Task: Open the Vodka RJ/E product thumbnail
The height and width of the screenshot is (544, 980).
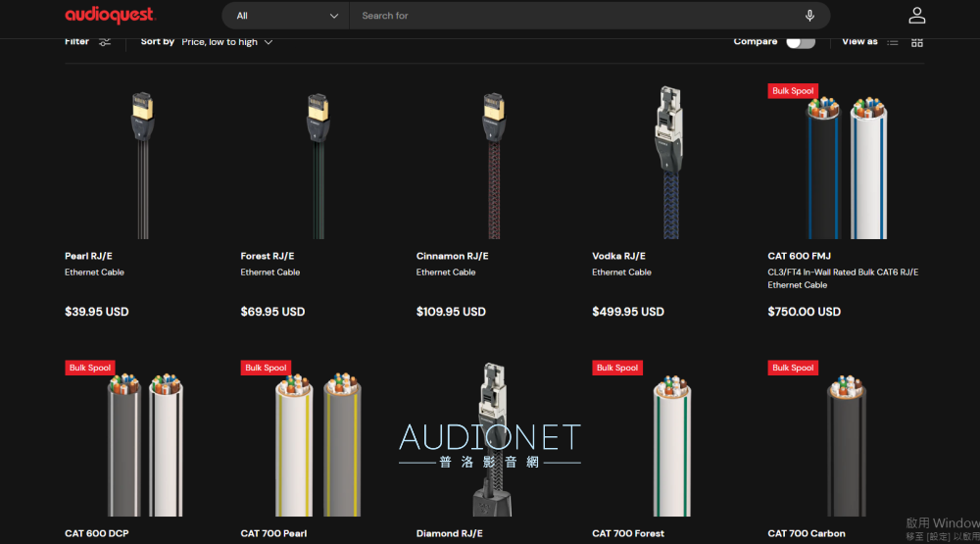Action: pos(670,162)
